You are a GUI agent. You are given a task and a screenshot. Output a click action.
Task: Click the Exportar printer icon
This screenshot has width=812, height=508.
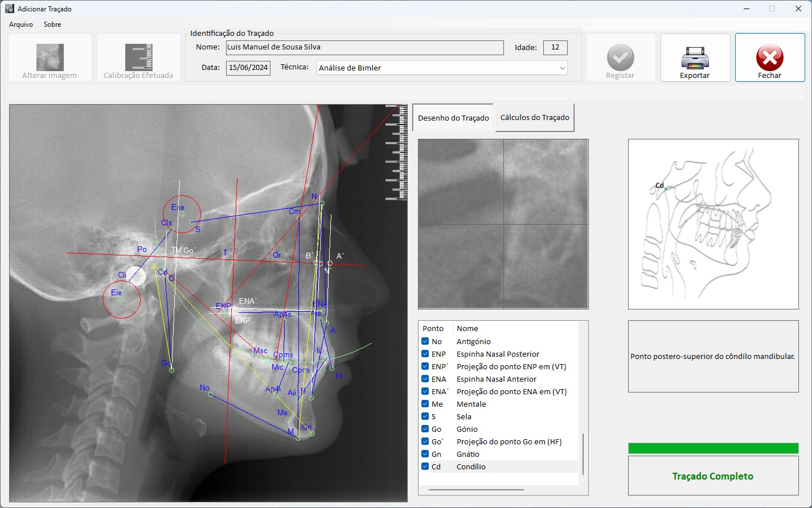[695, 57]
